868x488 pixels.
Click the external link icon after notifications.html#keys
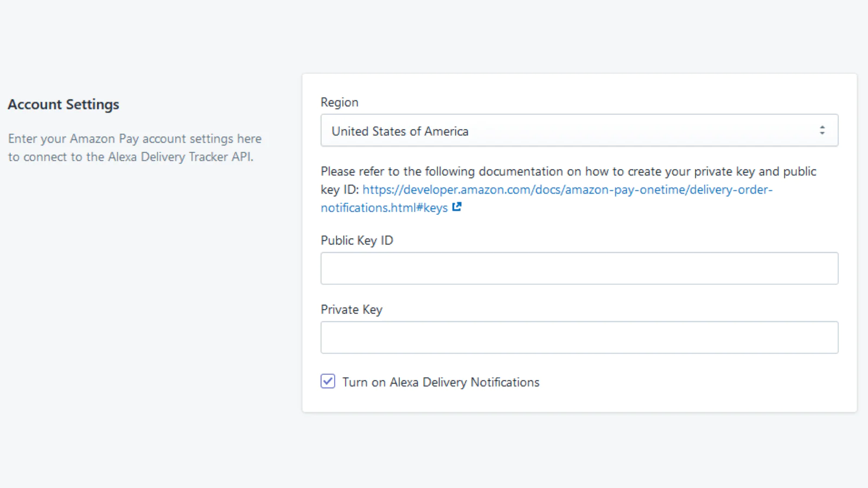point(457,207)
